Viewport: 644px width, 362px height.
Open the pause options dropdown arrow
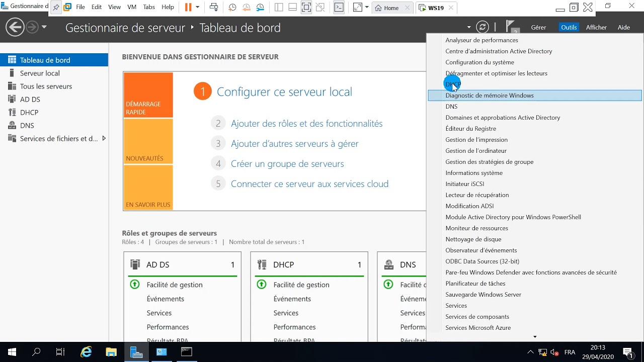click(x=197, y=8)
